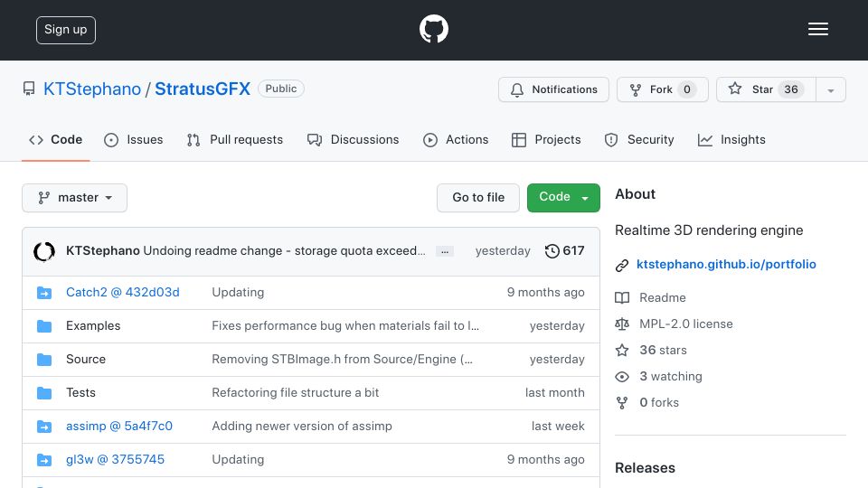Click the commit history clock icon
The image size is (868, 488).
coord(552,251)
